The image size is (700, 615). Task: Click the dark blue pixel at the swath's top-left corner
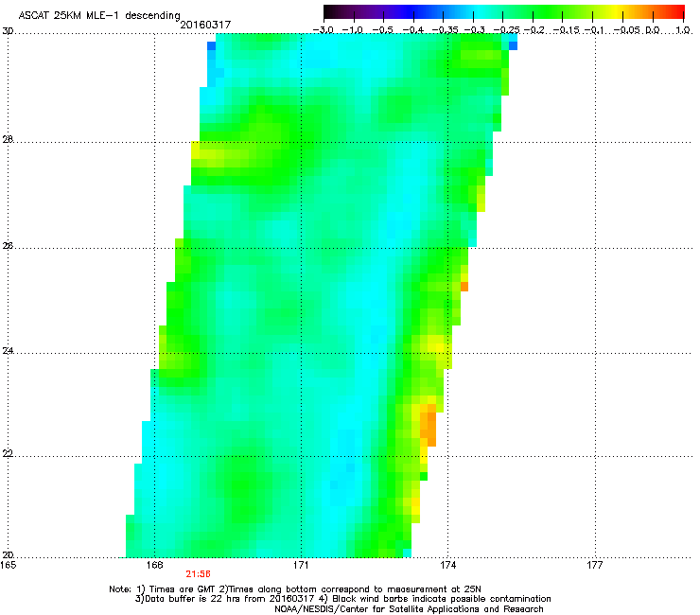click(211, 45)
